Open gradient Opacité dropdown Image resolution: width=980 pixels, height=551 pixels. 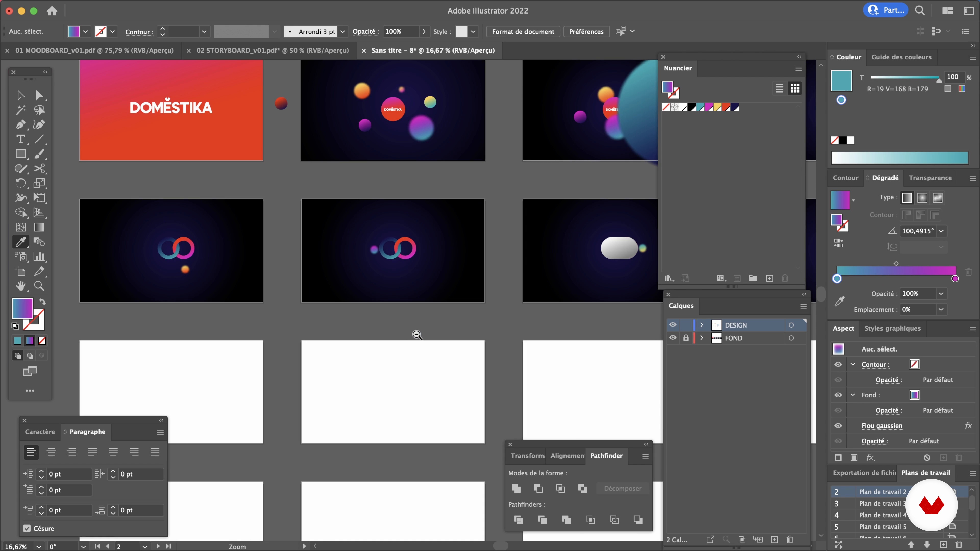941,294
